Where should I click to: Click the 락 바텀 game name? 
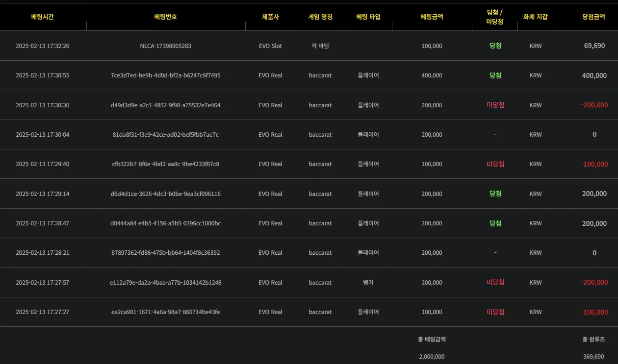click(320, 46)
